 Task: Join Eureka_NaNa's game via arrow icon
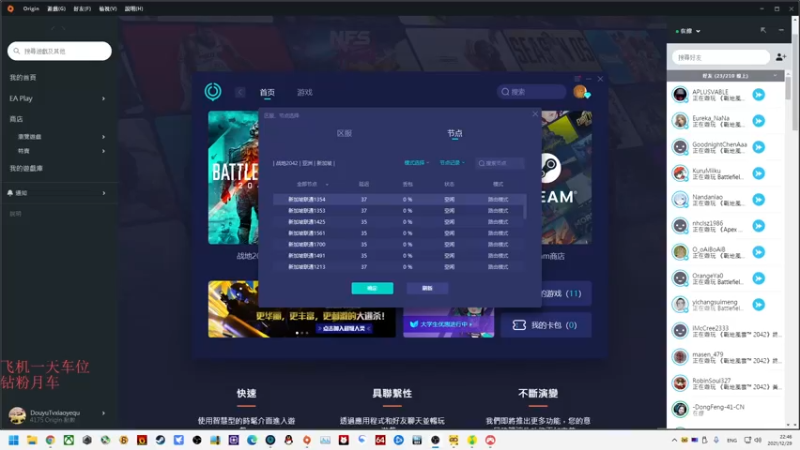tap(759, 121)
